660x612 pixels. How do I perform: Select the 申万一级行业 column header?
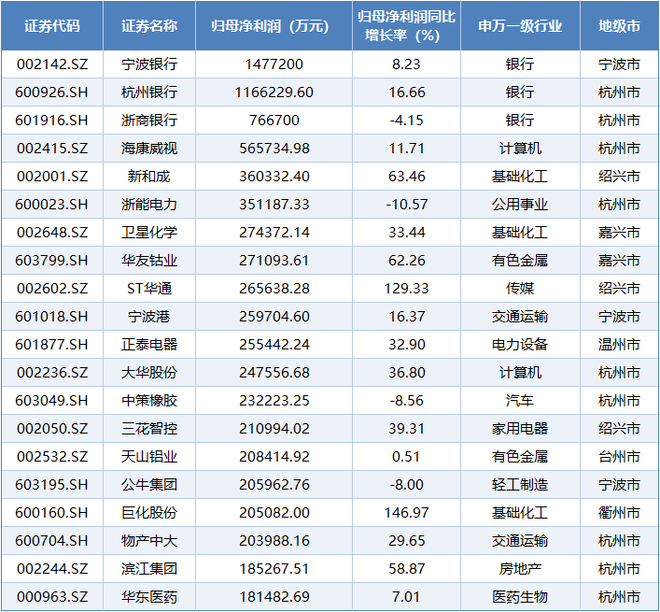tap(520, 26)
